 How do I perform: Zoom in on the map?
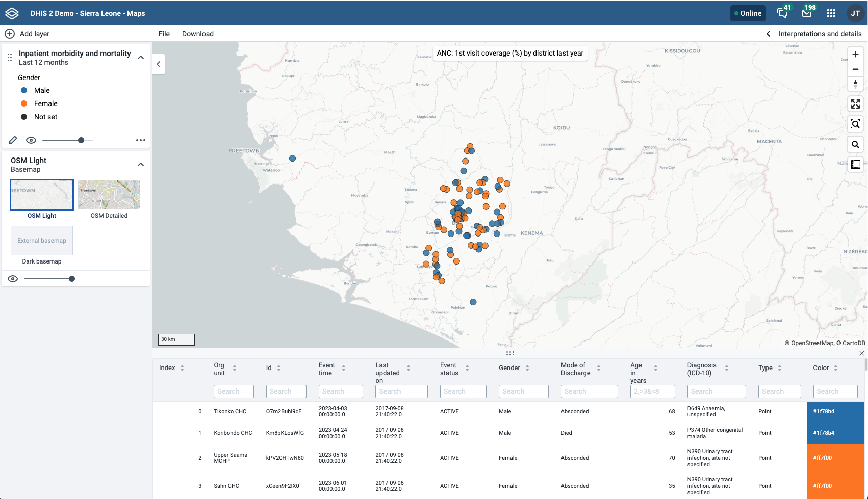point(856,55)
